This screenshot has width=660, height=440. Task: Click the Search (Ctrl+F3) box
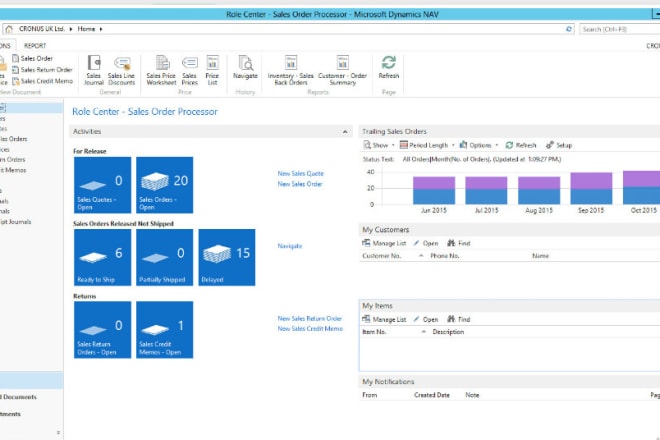[619, 29]
